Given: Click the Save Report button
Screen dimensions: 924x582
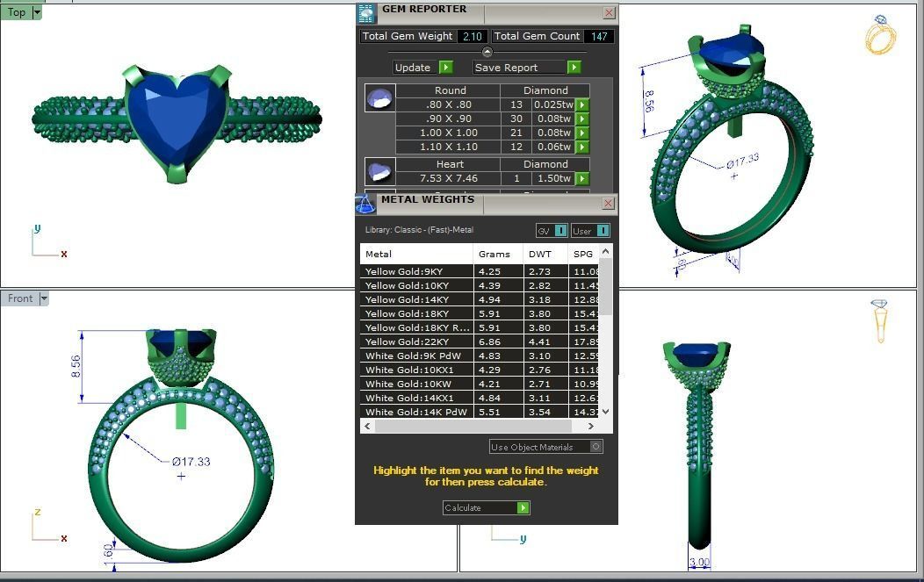Looking at the screenshot, I should point(527,67).
